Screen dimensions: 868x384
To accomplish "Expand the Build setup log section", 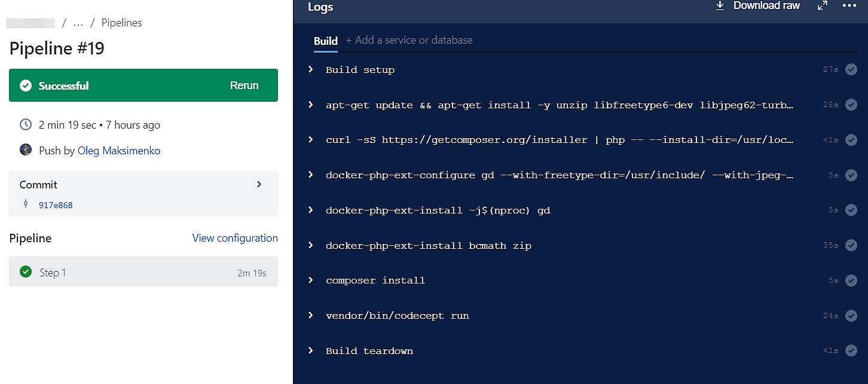I will click(x=310, y=69).
